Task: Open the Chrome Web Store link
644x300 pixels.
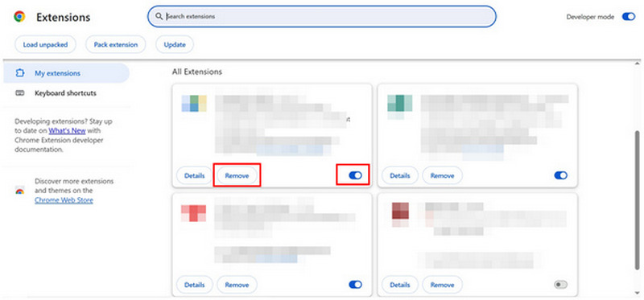Action: 64,200
